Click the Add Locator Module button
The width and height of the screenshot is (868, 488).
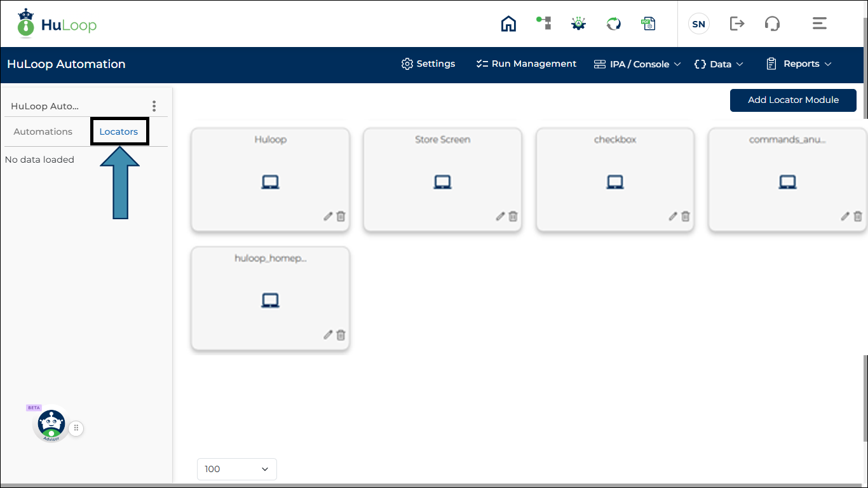pyautogui.click(x=793, y=100)
